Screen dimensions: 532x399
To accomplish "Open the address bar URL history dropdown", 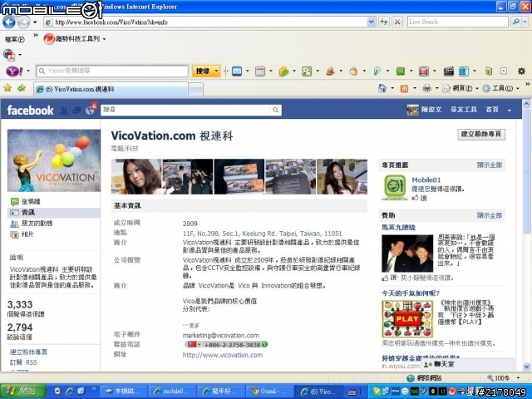I will click(372, 22).
